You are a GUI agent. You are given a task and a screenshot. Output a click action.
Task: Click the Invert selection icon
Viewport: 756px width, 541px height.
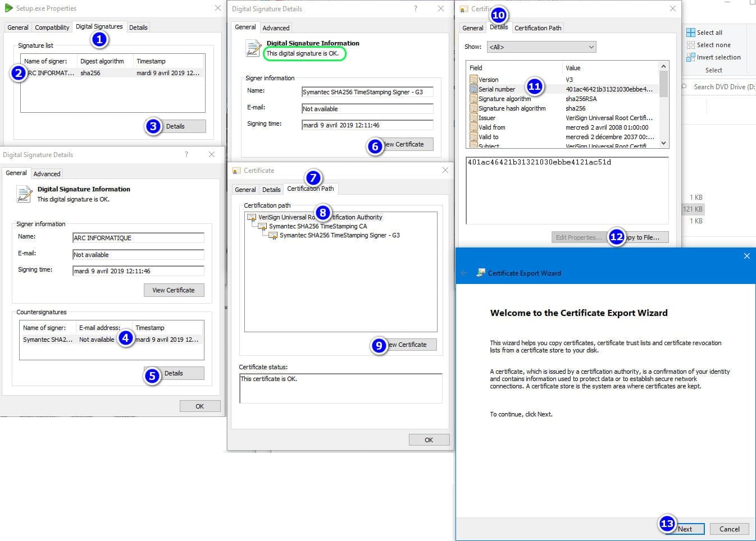(690, 57)
